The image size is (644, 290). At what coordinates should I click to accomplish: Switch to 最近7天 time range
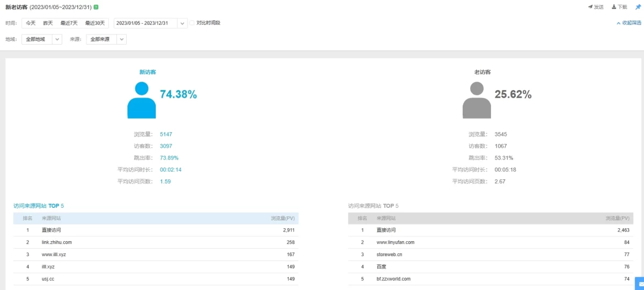(x=69, y=23)
